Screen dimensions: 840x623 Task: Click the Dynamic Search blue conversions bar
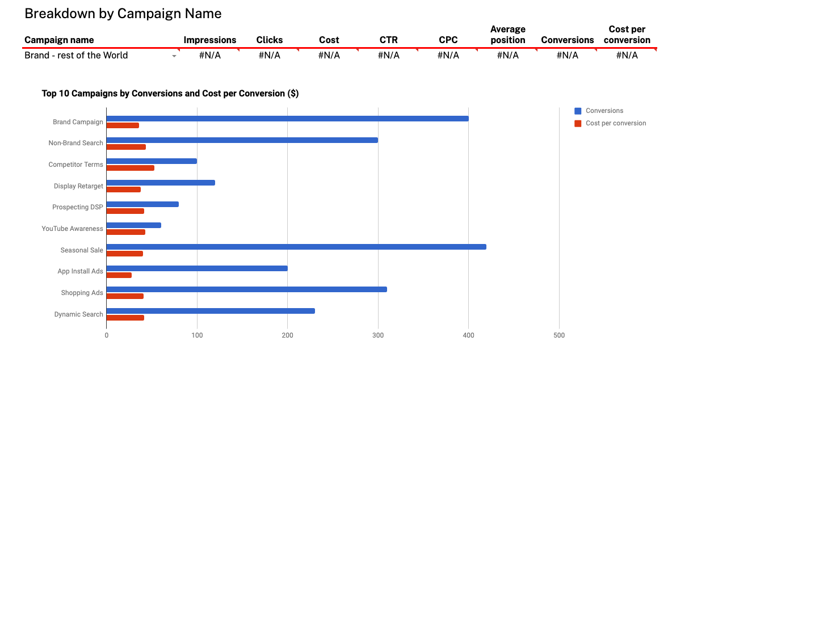[210, 311]
